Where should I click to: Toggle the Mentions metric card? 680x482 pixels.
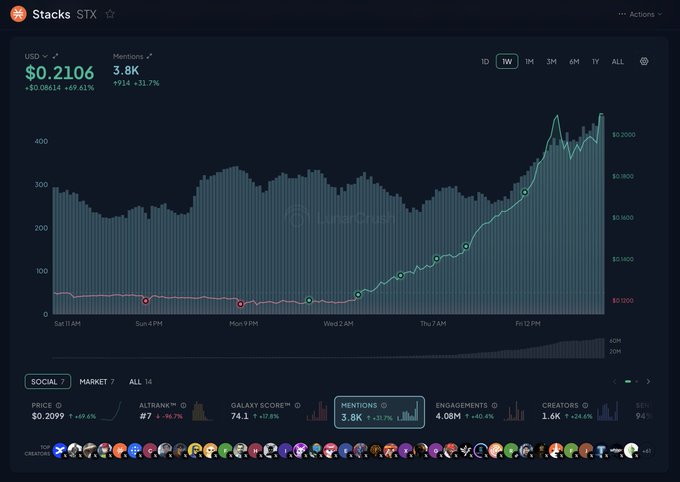(x=379, y=412)
